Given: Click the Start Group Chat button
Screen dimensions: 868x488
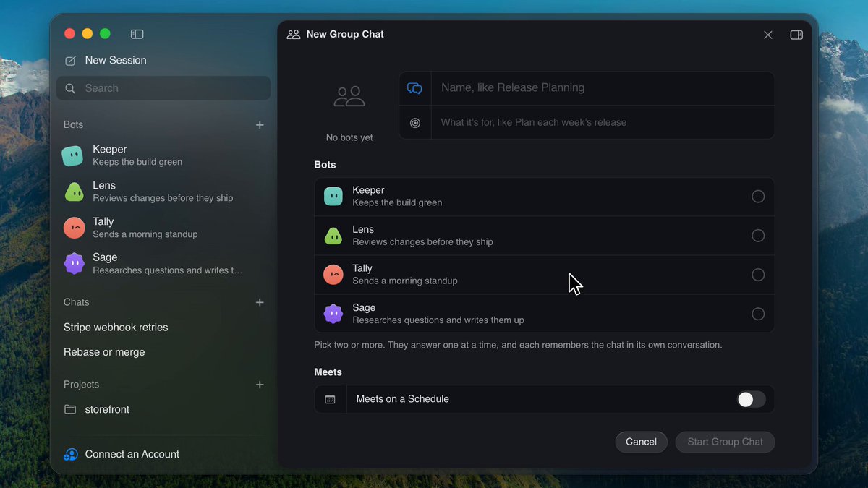Looking at the screenshot, I should [x=725, y=442].
